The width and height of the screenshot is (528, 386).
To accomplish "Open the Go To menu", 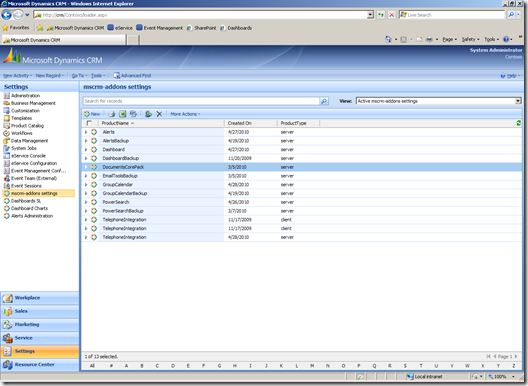I will [x=79, y=75].
